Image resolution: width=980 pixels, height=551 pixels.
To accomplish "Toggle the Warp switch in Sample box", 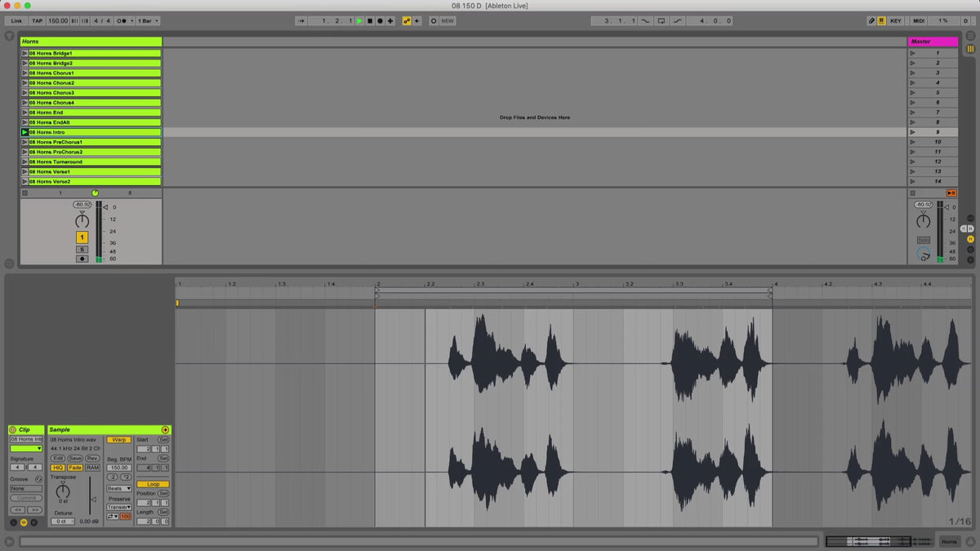I will (118, 439).
